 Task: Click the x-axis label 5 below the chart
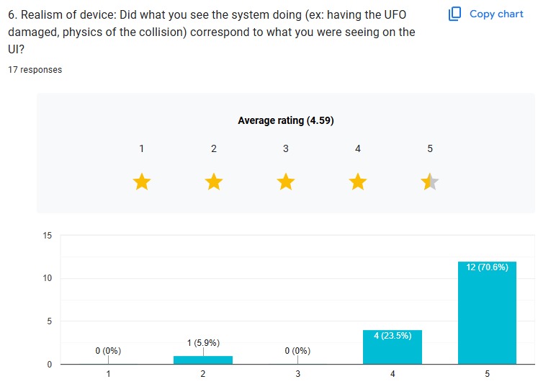coord(487,374)
